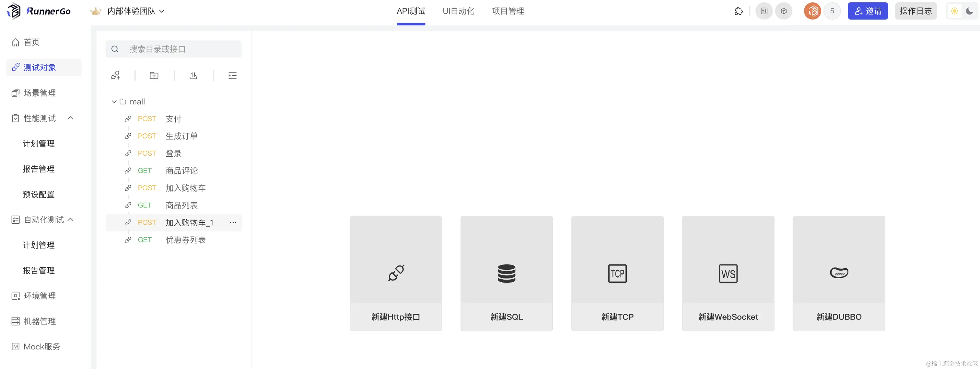Open the 操作日志 button
Screen dimensions: 980x369
915,11
